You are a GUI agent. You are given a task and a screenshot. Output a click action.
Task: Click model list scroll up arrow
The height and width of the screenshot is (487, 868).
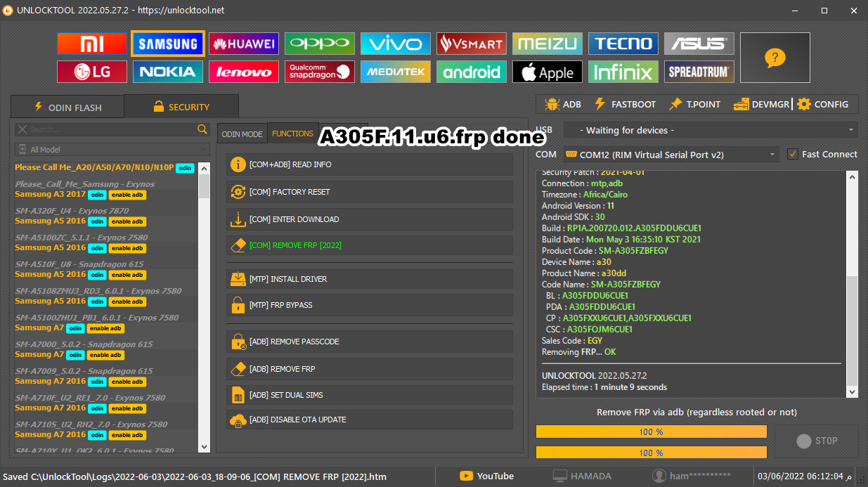click(205, 168)
